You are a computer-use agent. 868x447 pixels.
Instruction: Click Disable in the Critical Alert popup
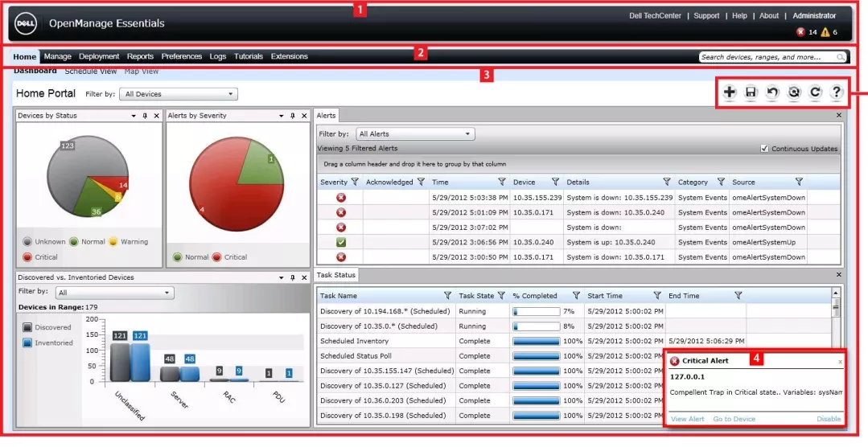pos(829,420)
